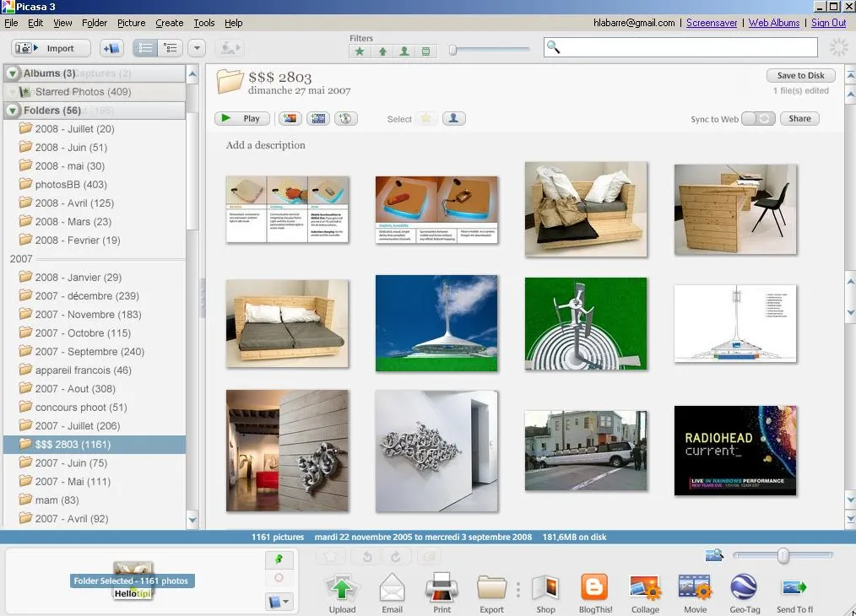Toggle the starred photos filter
The width and height of the screenshot is (856, 616).
360,51
